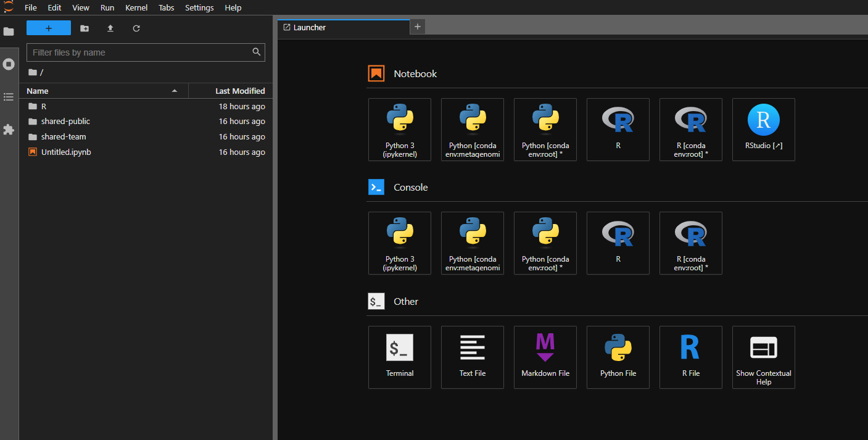
Task: Launch an R console
Action: [618, 243]
